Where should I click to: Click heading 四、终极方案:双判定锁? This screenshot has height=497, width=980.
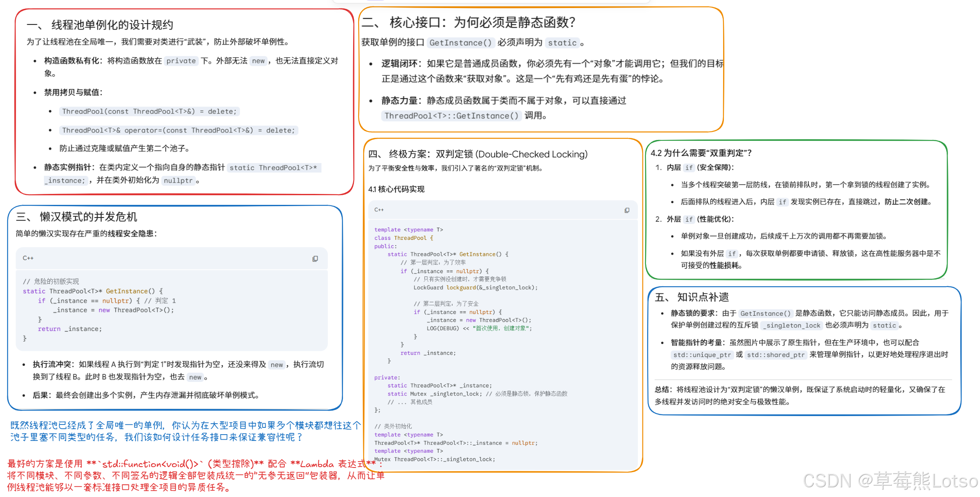point(478,154)
